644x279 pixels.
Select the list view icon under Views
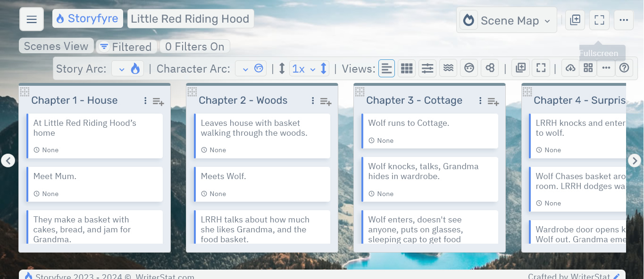coord(387,68)
